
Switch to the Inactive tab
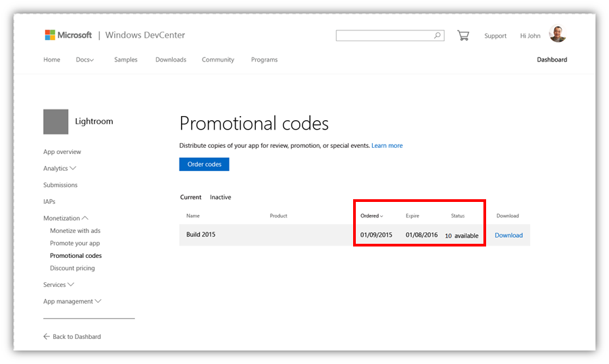click(x=220, y=197)
